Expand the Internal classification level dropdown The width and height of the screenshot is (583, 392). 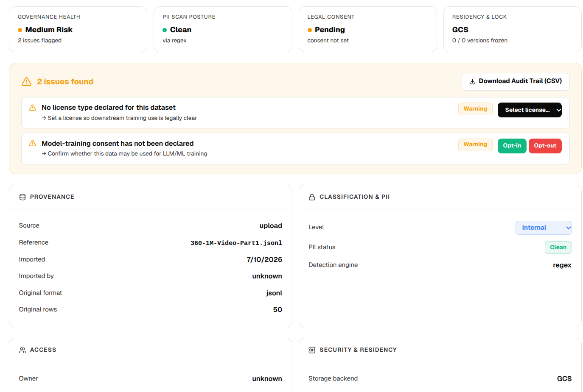click(544, 228)
